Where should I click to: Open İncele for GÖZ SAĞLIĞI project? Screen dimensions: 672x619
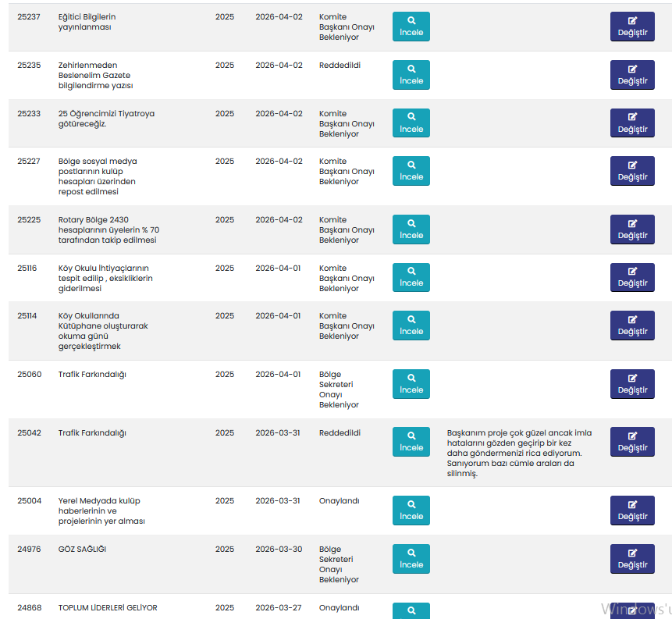click(411, 559)
